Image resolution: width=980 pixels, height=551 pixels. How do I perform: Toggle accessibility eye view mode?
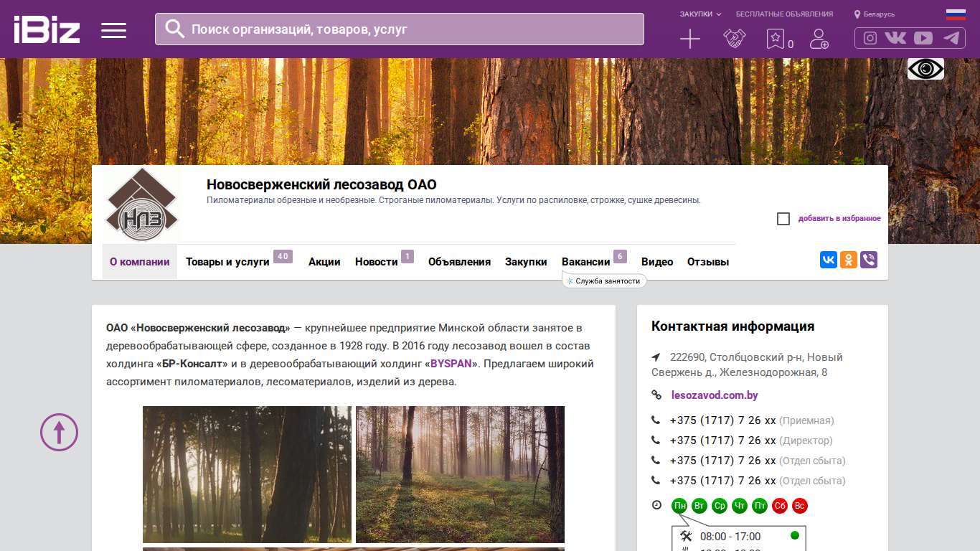925,69
